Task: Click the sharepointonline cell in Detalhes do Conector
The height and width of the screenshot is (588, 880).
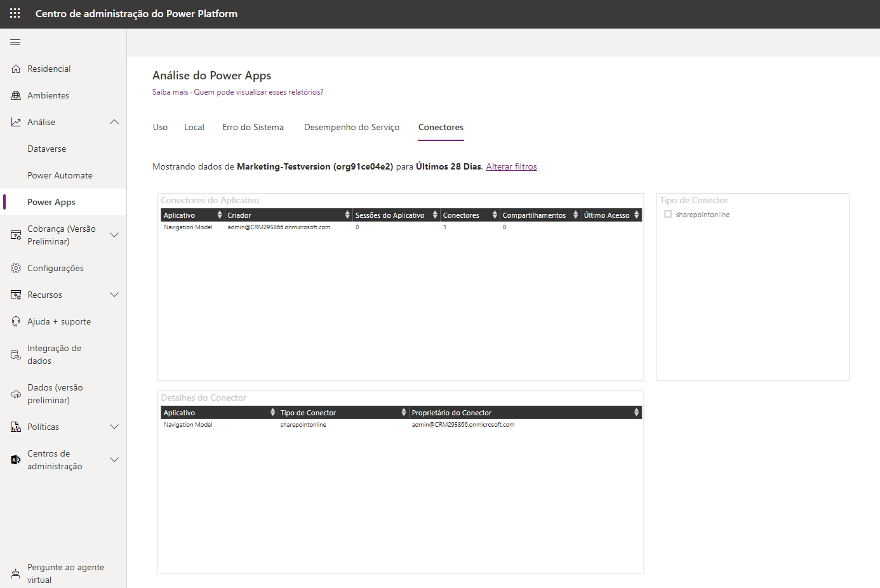Action: point(303,425)
